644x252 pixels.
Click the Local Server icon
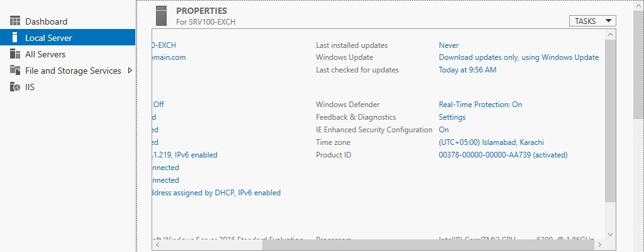(15, 38)
